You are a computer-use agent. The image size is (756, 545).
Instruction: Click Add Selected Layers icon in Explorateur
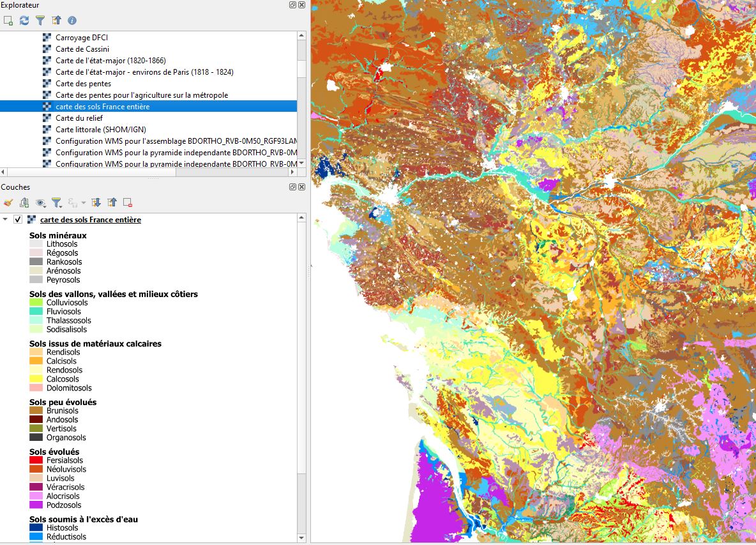pyautogui.click(x=8, y=20)
